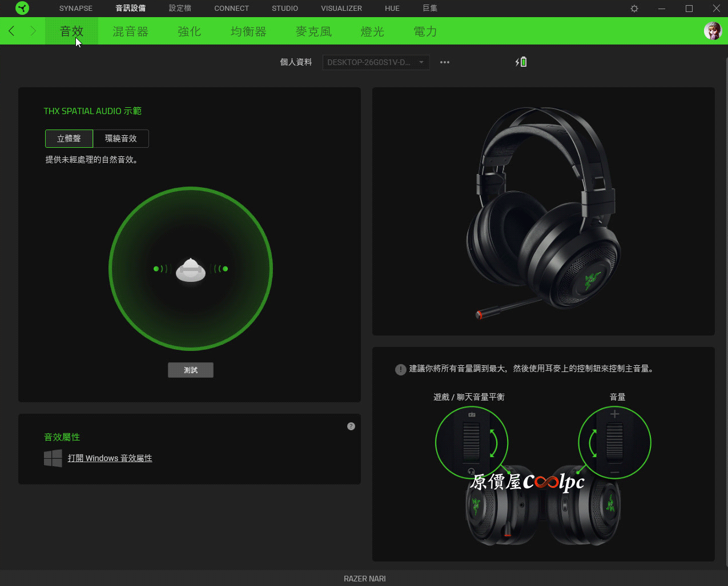This screenshot has width=728, height=586.
Task: Switch to the 麥克風 tab
Action: (x=314, y=31)
